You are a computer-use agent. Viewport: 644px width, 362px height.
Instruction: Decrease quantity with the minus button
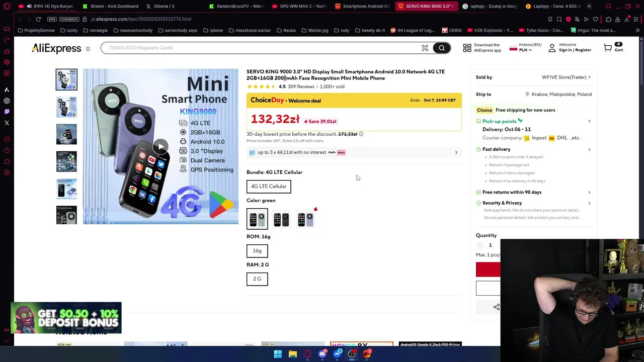pos(479,245)
